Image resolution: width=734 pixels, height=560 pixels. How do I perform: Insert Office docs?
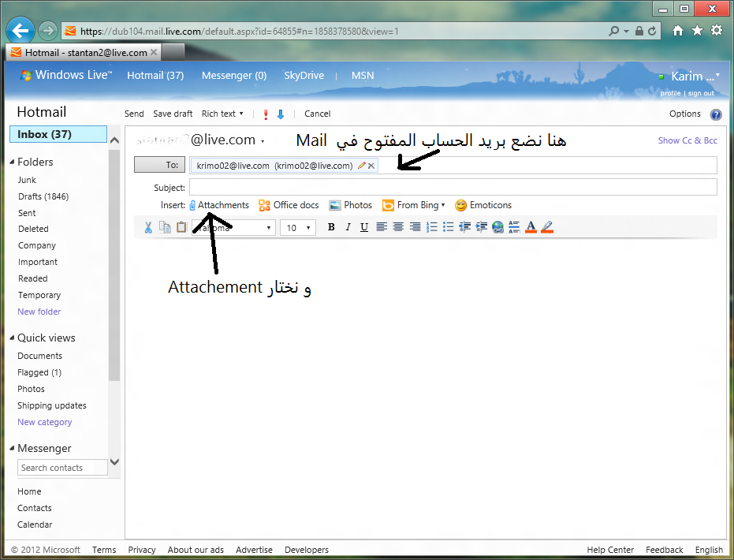pos(289,205)
